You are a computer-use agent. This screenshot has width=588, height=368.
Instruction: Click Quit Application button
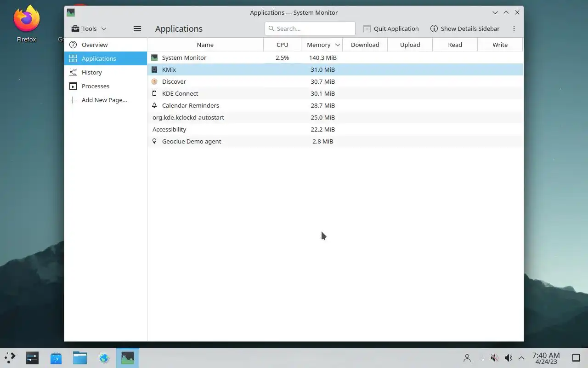[391, 29]
